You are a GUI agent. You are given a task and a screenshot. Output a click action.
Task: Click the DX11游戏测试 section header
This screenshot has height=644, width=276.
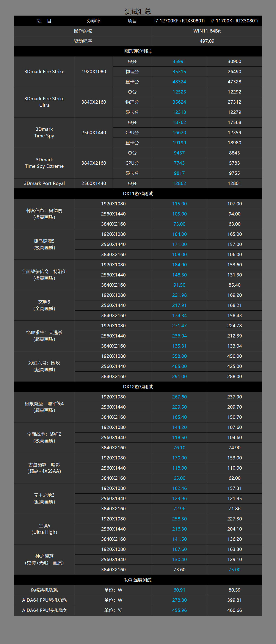coord(138,194)
